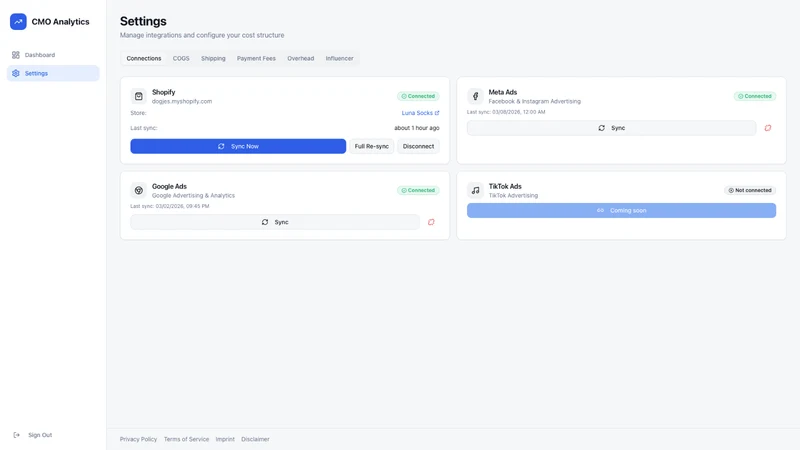Viewport: 800px width, 450px height.
Task: Open the Terms of Service link
Action: pos(186,439)
